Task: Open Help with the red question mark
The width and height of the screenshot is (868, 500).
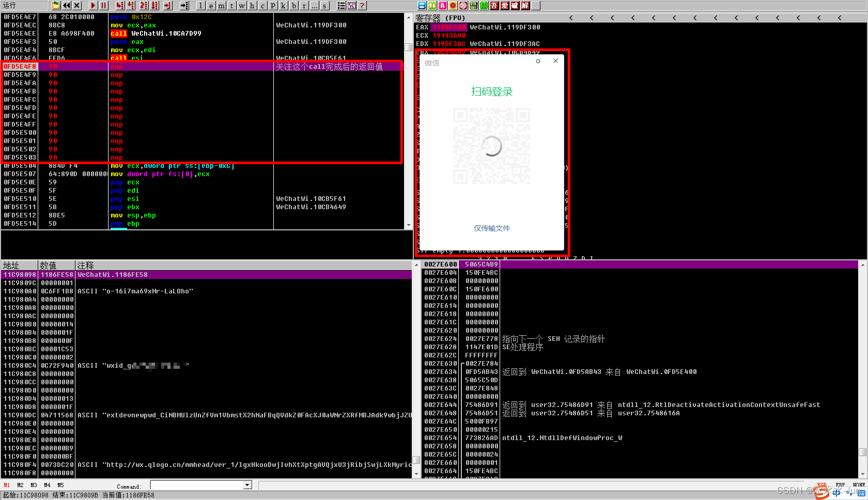Action: pyautogui.click(x=362, y=6)
